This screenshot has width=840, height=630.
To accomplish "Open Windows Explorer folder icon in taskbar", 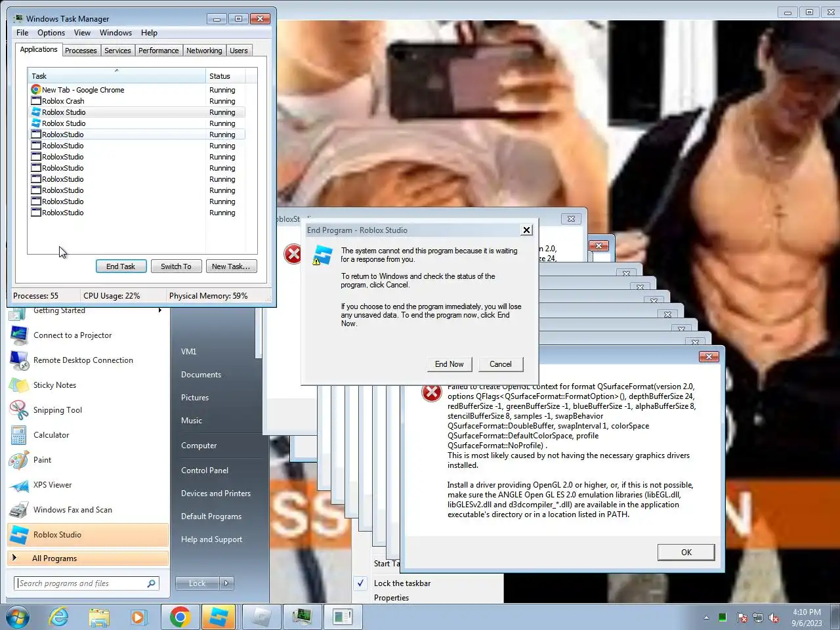I will click(99, 617).
